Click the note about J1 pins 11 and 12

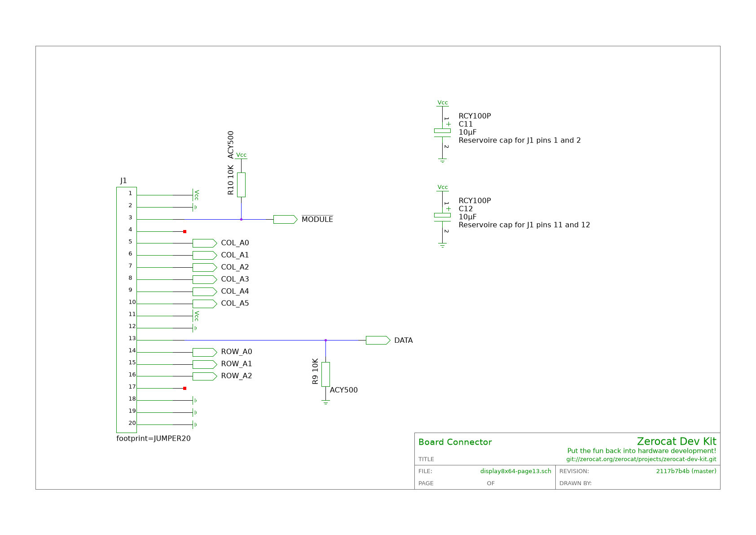tap(524, 225)
